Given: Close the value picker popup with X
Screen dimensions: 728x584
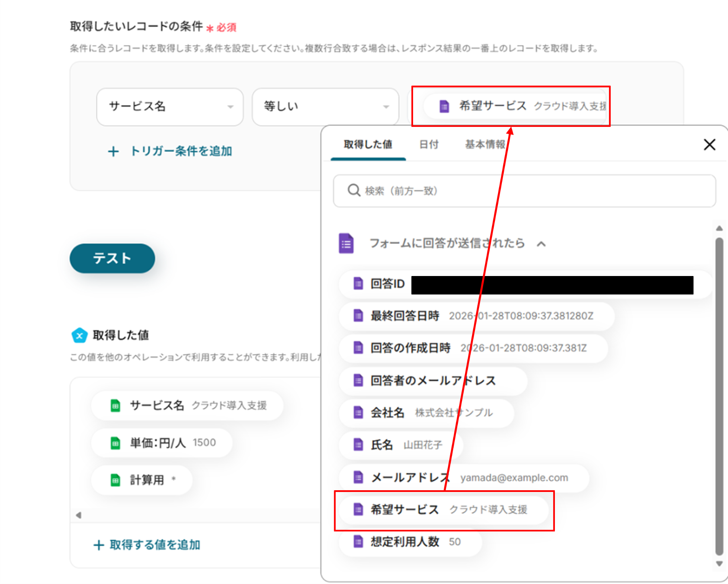Looking at the screenshot, I should click(709, 145).
